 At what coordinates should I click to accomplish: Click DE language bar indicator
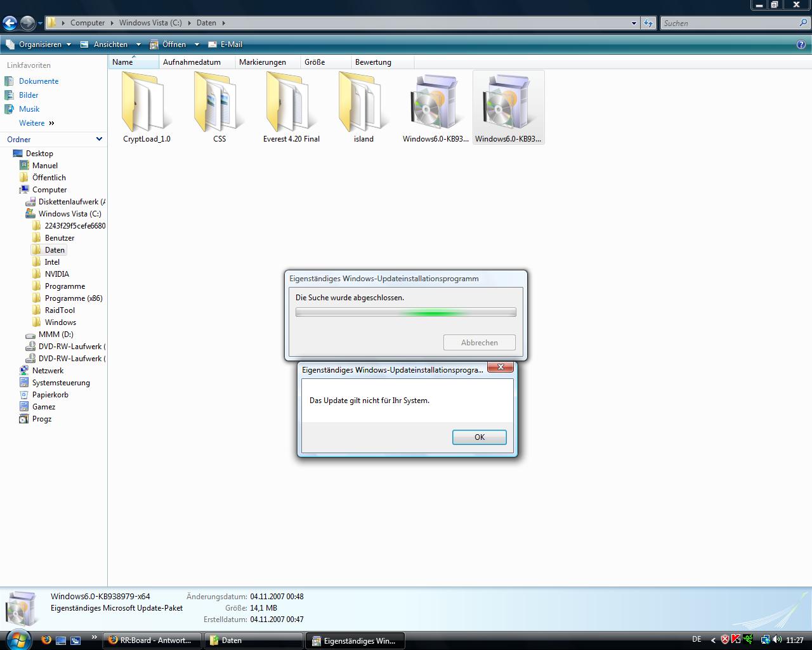click(697, 639)
